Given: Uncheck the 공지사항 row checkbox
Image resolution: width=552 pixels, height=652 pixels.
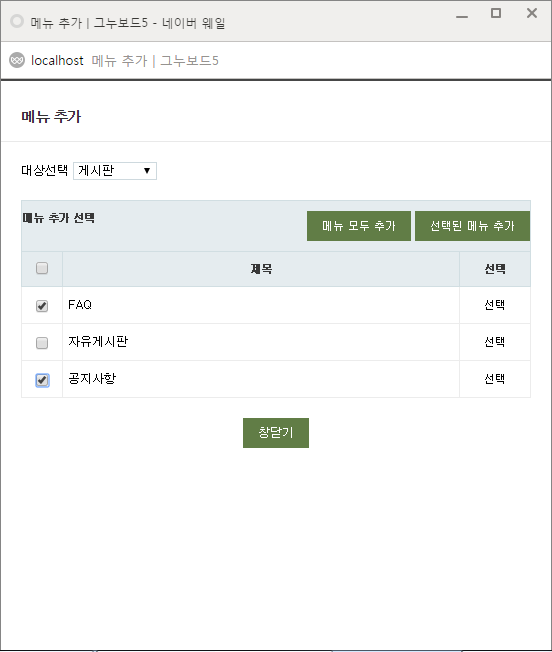Looking at the screenshot, I should click(x=42, y=380).
